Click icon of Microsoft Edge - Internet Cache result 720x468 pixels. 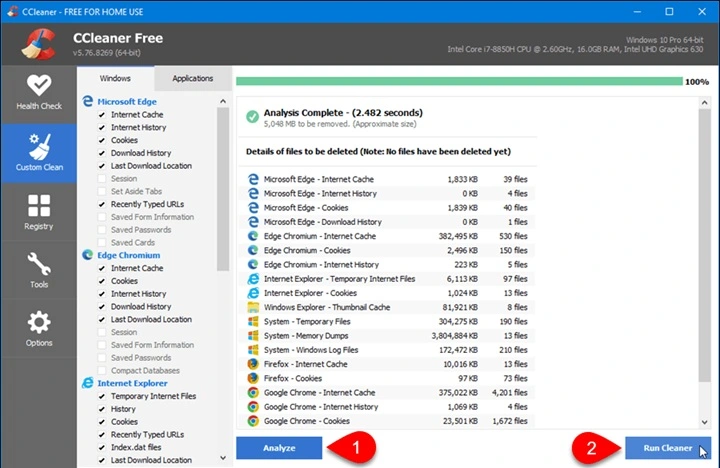coord(253,179)
